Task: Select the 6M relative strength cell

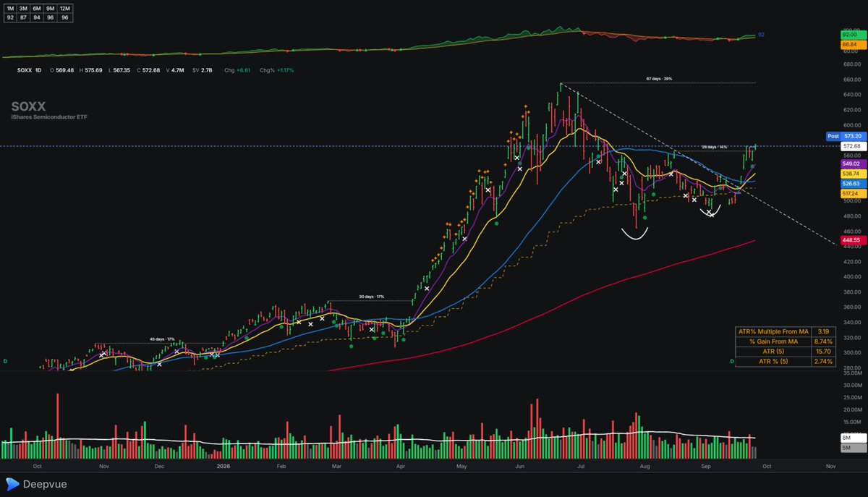Action: point(37,9)
